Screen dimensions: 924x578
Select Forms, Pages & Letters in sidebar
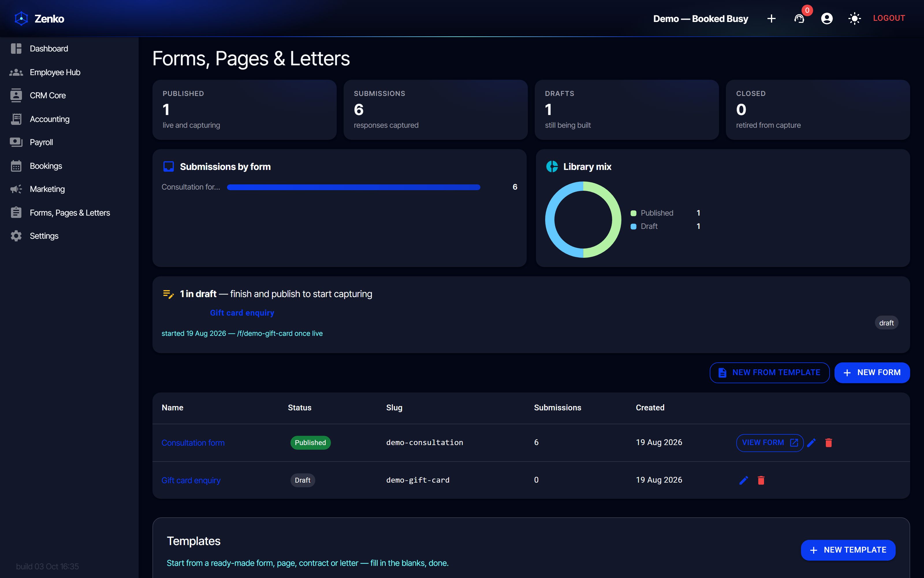point(69,212)
